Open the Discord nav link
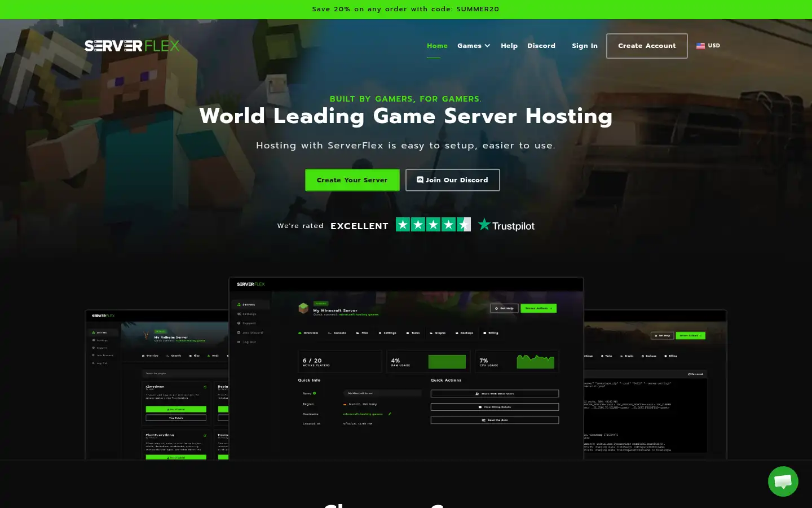Image resolution: width=812 pixels, height=508 pixels. point(541,46)
